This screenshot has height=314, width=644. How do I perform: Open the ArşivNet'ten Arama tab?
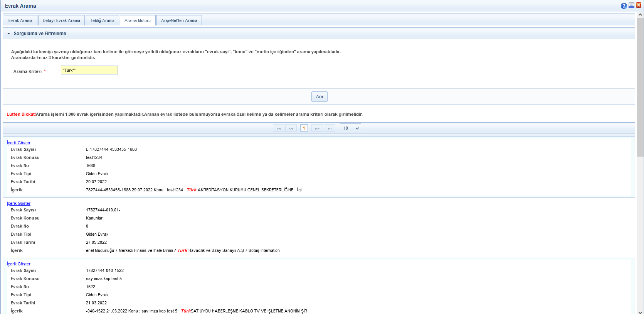(179, 20)
